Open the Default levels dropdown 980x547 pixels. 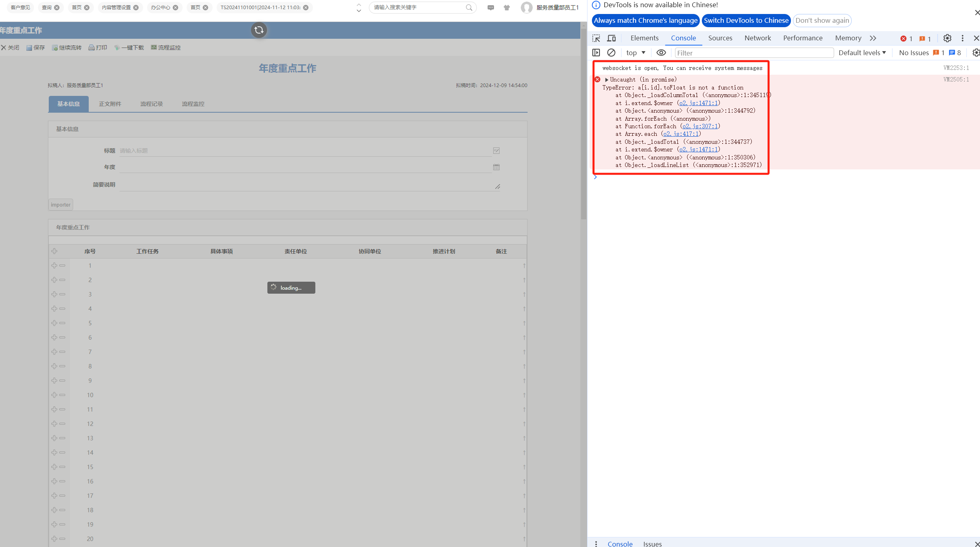coord(862,53)
